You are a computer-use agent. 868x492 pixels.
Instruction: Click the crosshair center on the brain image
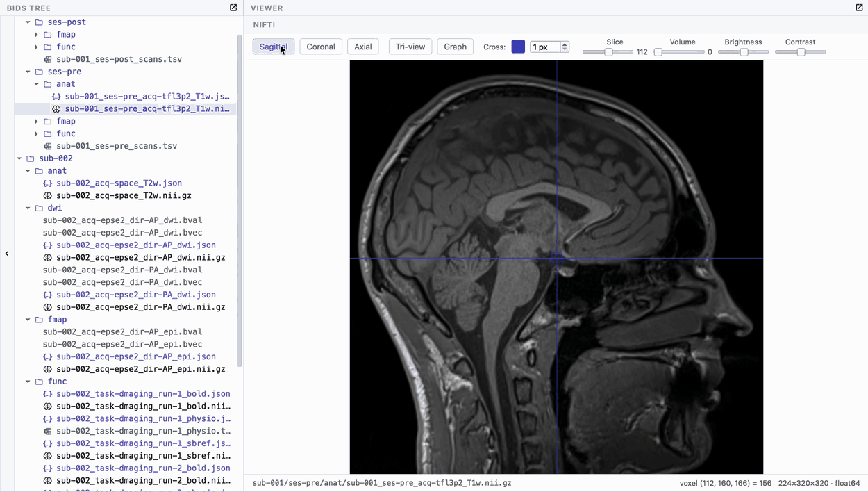tap(557, 259)
